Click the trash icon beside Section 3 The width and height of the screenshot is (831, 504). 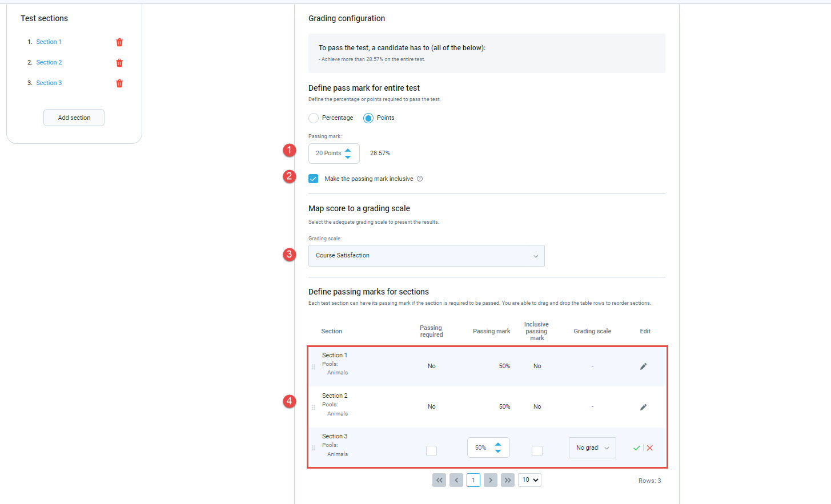119,83
